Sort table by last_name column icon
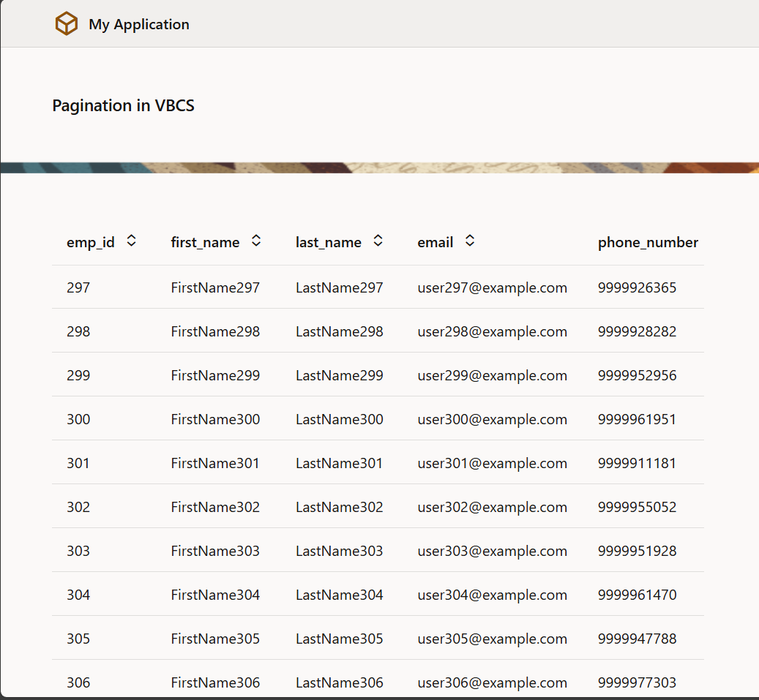 (378, 241)
